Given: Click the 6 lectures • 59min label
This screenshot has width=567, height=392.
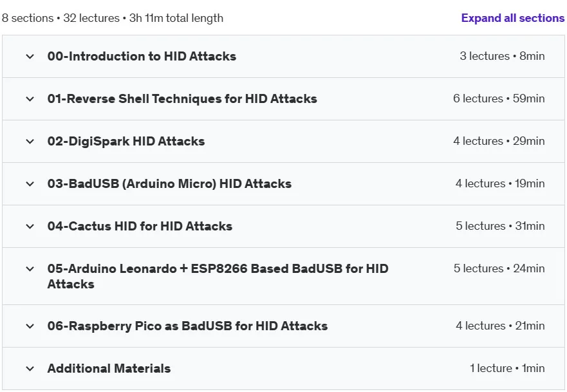Looking at the screenshot, I should [x=499, y=98].
